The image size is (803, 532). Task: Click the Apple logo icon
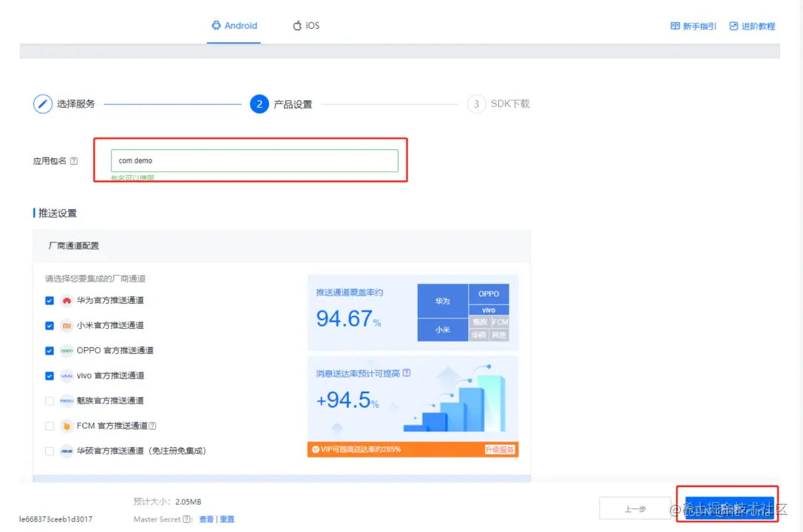297,26
